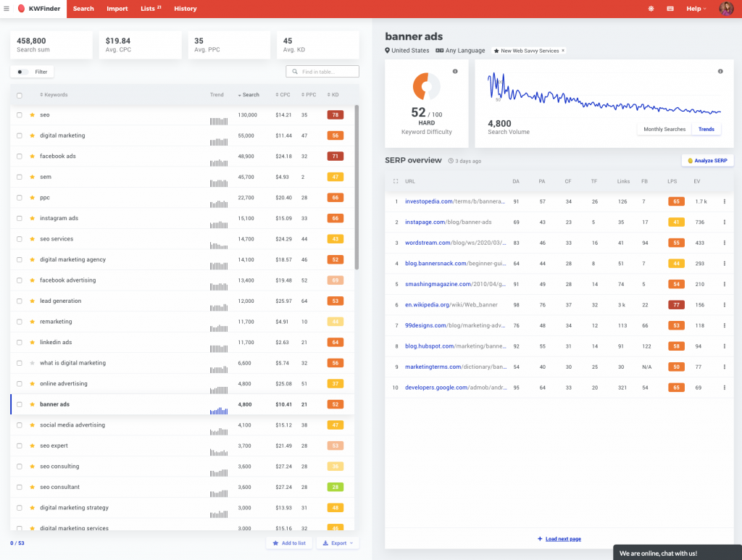Check the lead generation checkbox

pyautogui.click(x=20, y=301)
